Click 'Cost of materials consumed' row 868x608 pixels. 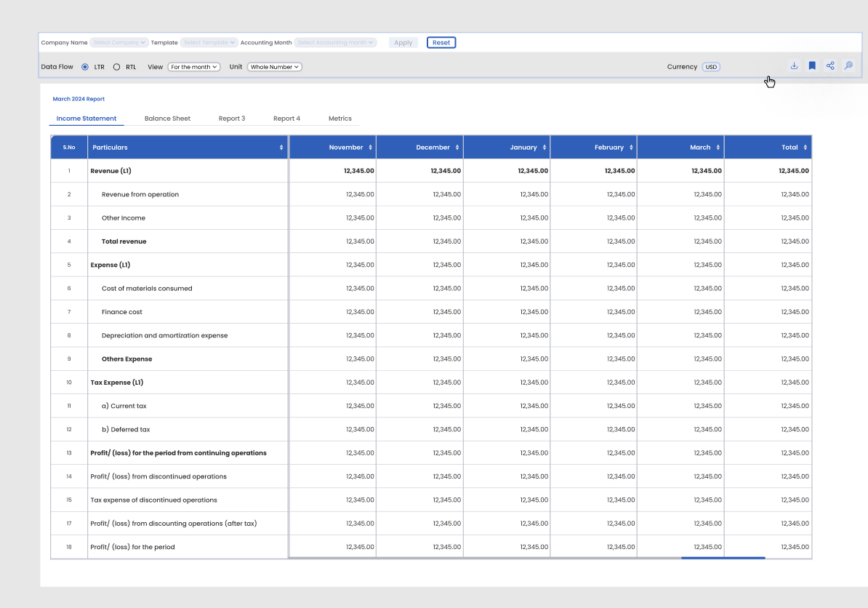[x=147, y=289]
